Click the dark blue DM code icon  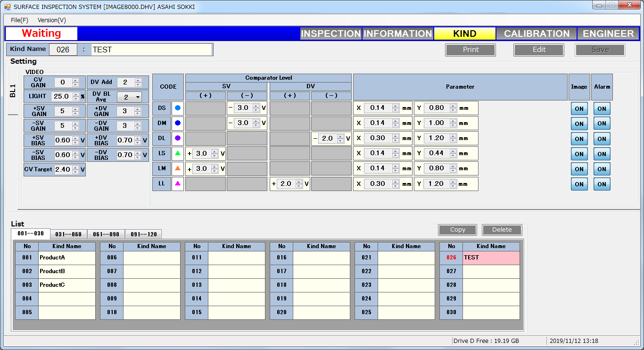(x=177, y=123)
